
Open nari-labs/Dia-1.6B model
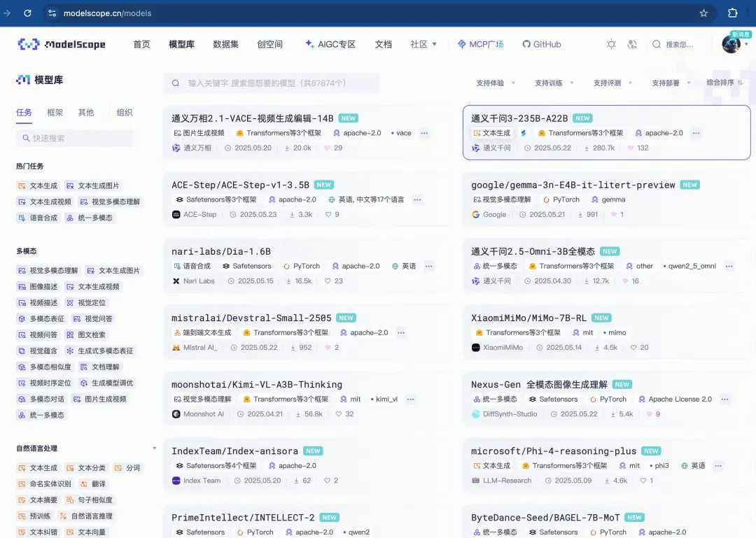coord(221,251)
